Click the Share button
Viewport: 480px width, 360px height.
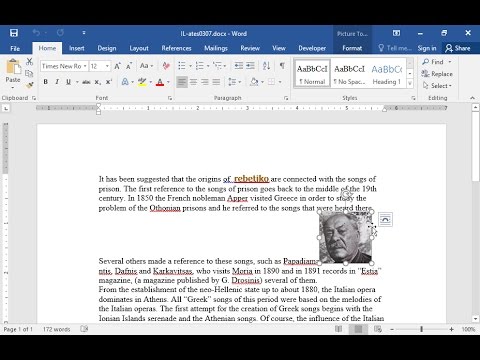point(458,48)
